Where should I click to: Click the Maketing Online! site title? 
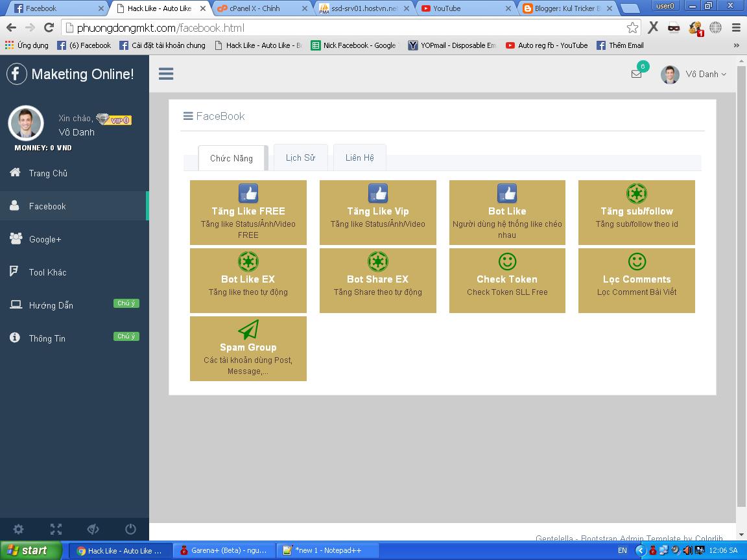tap(82, 74)
